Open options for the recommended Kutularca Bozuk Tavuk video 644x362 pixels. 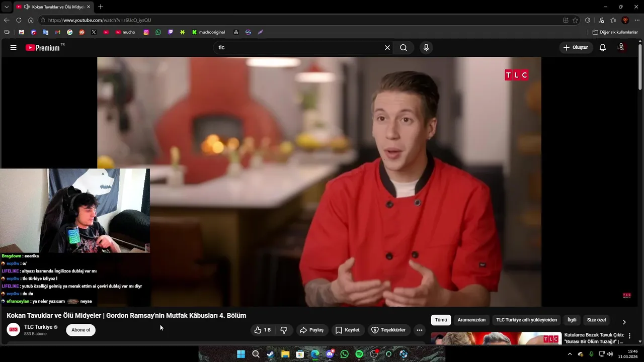(x=629, y=336)
